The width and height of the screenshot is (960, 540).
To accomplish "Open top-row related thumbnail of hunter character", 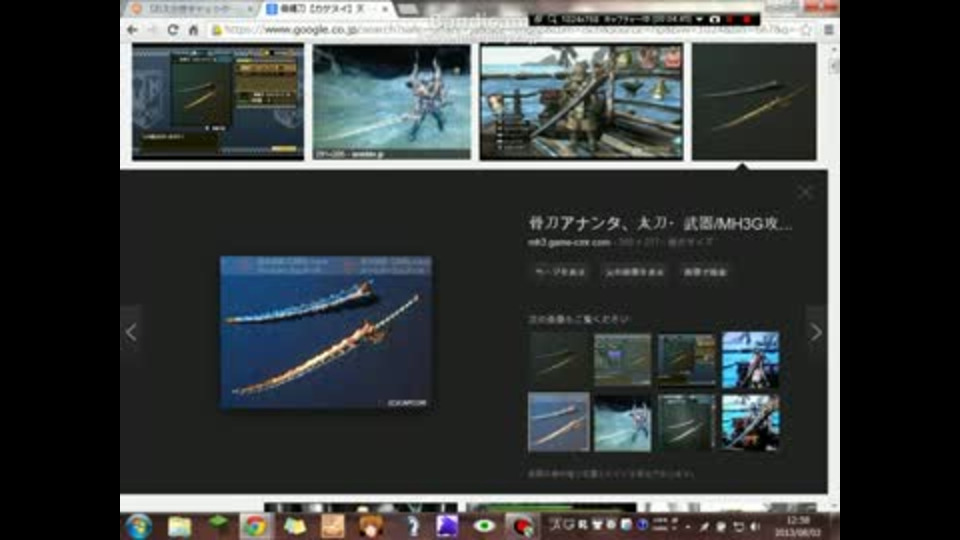I will [750, 360].
